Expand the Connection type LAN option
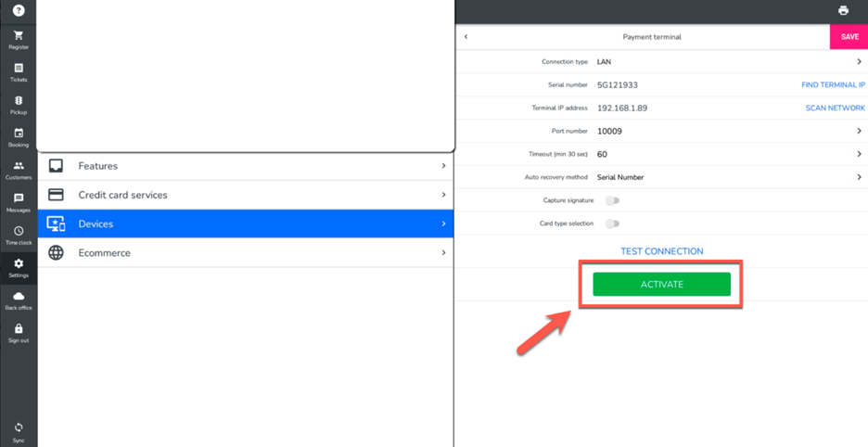This screenshot has height=447, width=868. tap(859, 62)
